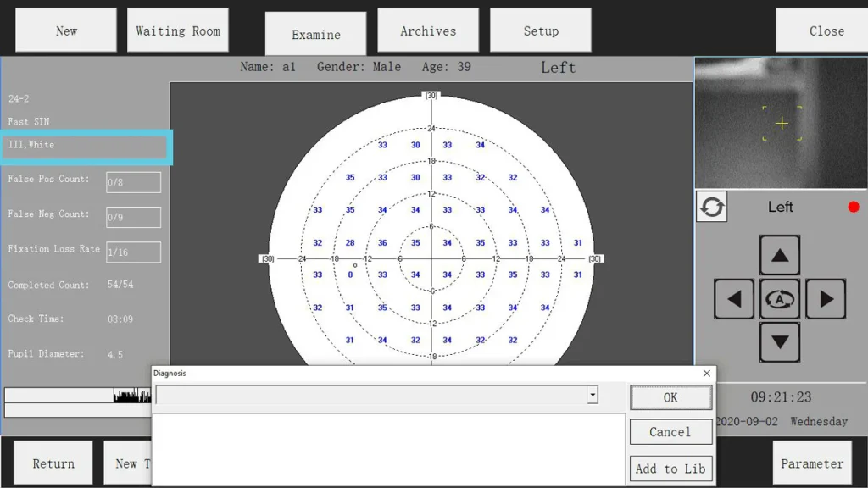Click the red recording indicator dot

coord(854,207)
